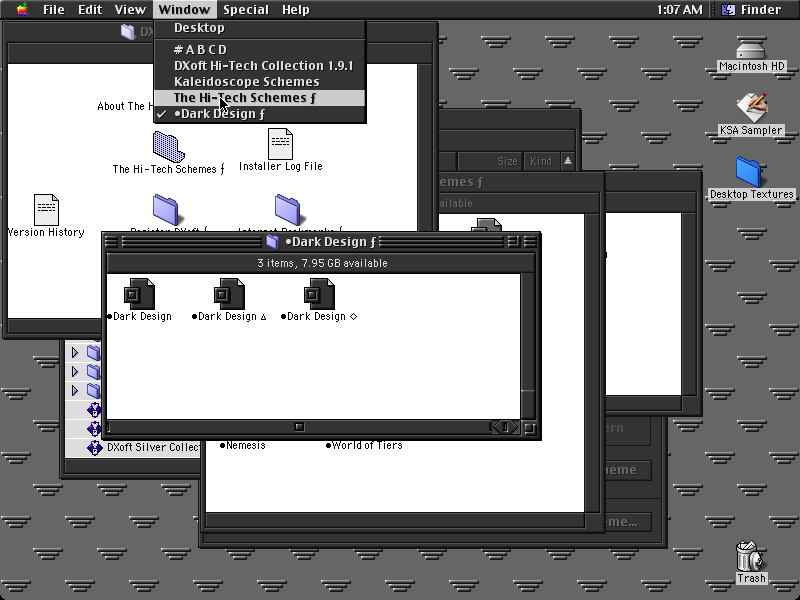Select The Hi-Tech Schemes ƒ folder icon
The height and width of the screenshot is (600, 800).
168,147
